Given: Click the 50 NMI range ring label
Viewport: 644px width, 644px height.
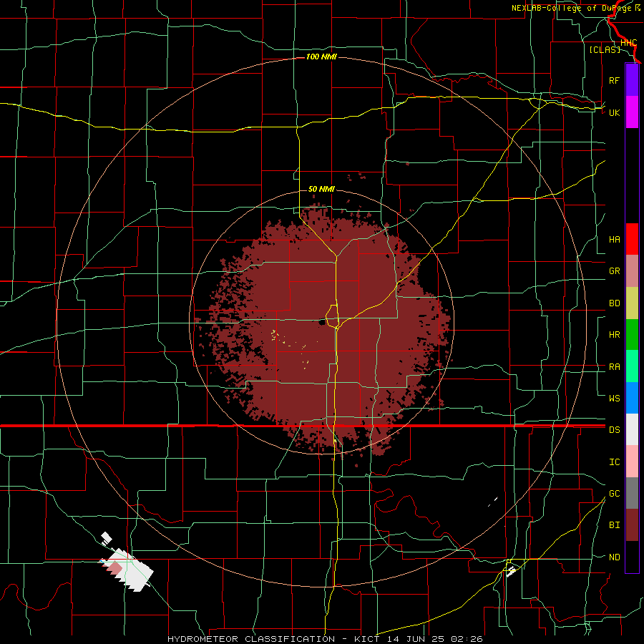Looking at the screenshot, I should (x=321, y=189).
